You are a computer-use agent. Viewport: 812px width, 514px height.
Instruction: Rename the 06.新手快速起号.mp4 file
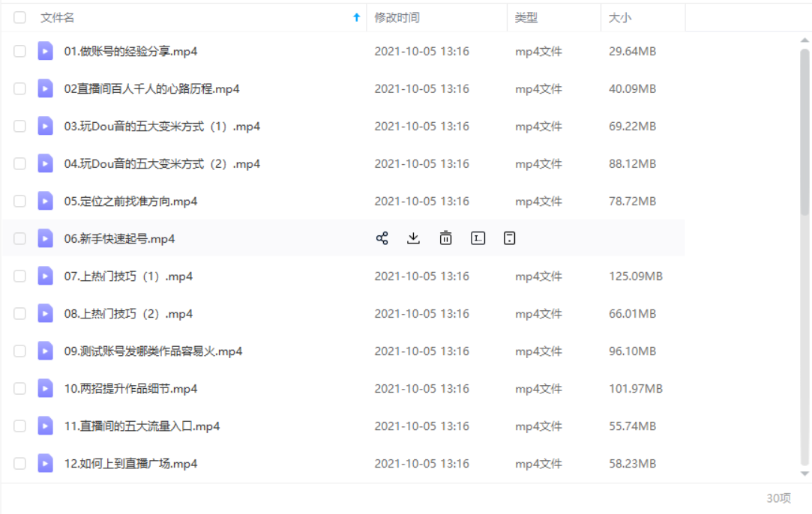(x=478, y=238)
